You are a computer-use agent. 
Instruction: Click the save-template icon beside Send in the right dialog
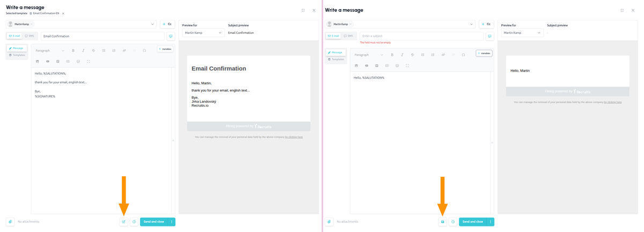[x=443, y=221]
